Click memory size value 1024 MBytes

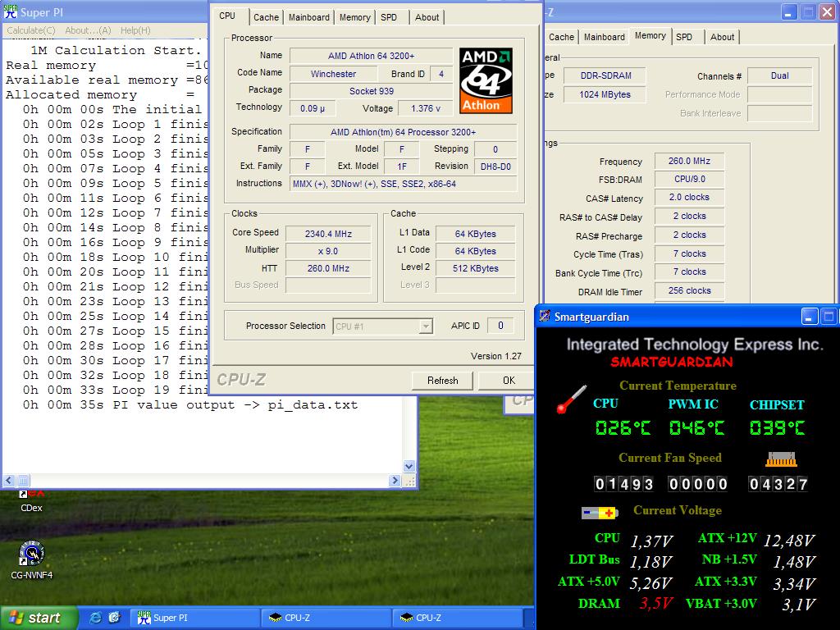tap(605, 94)
